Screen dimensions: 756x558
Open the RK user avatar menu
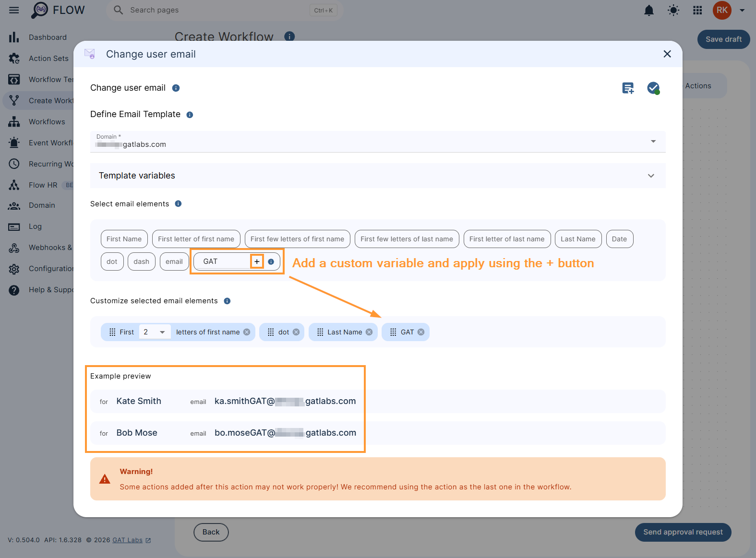click(722, 10)
